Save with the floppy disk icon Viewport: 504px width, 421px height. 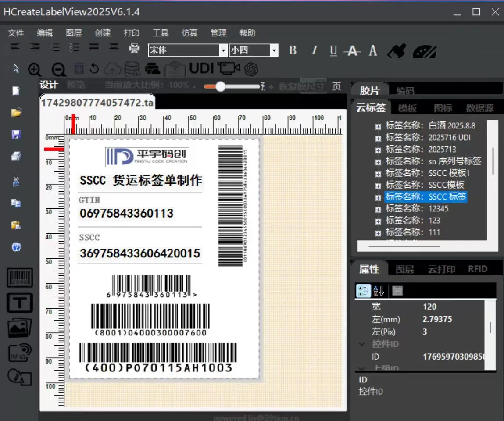coord(16,134)
